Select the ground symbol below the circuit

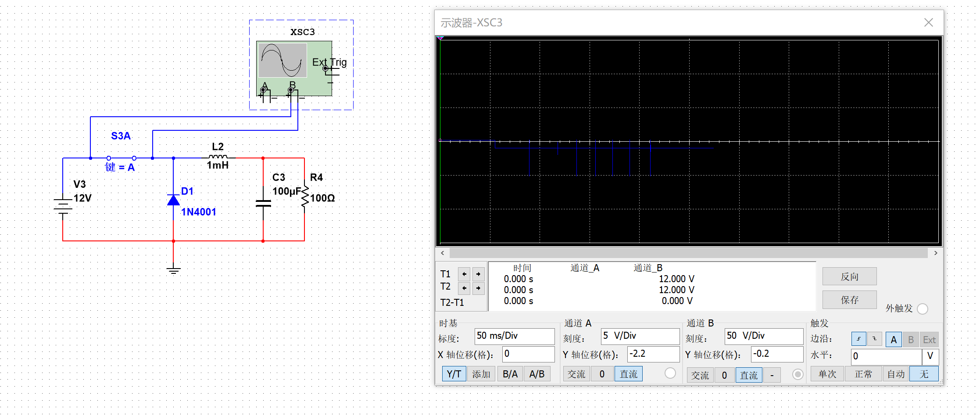174,269
